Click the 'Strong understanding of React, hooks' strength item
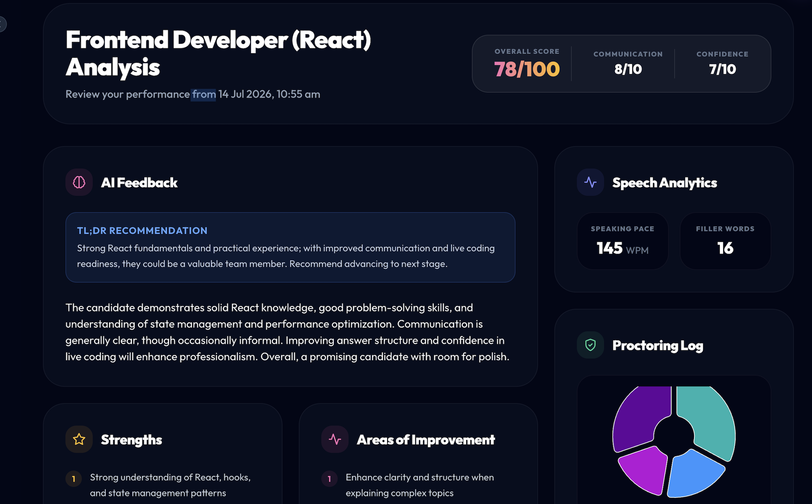Image resolution: width=812 pixels, height=504 pixels. pos(170,485)
